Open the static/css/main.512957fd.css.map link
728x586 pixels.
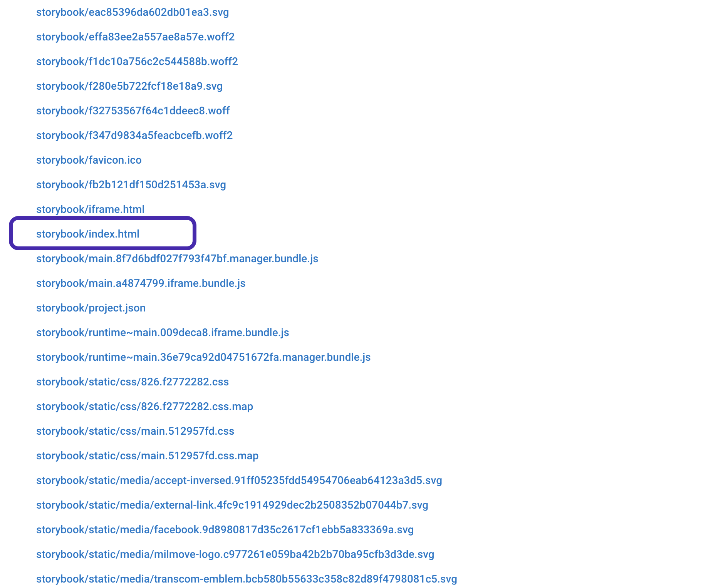coord(147,455)
